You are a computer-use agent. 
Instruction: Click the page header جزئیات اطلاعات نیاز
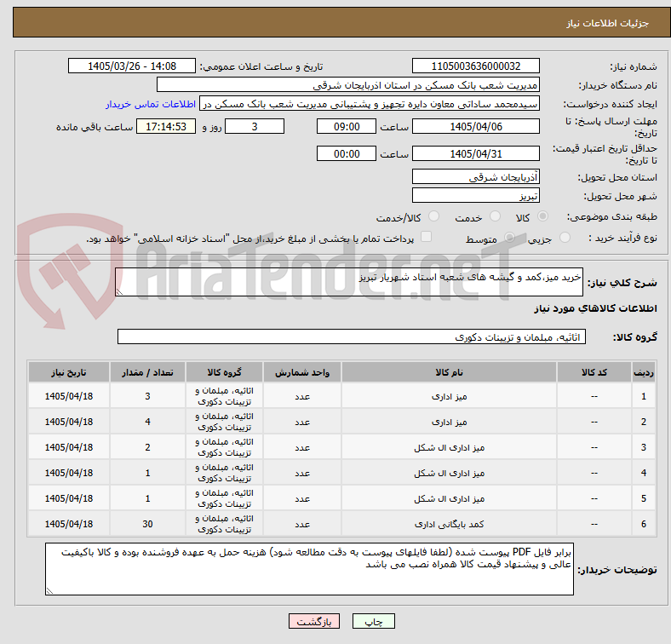608,23
